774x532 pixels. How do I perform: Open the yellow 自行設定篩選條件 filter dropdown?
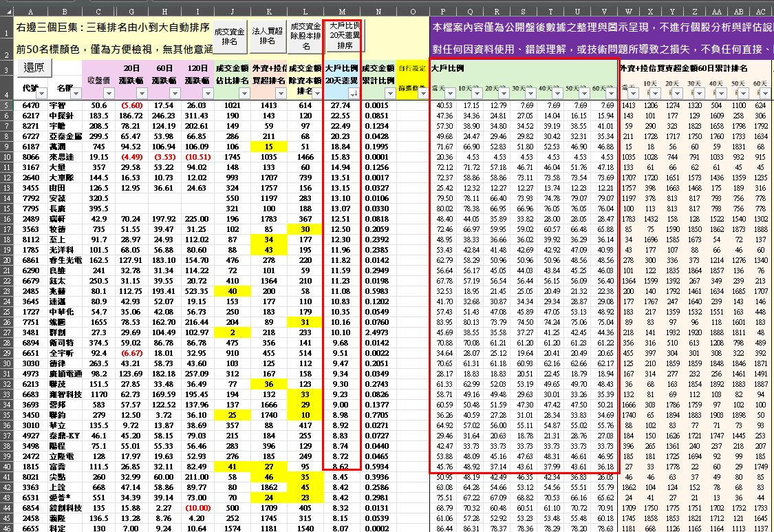point(423,93)
